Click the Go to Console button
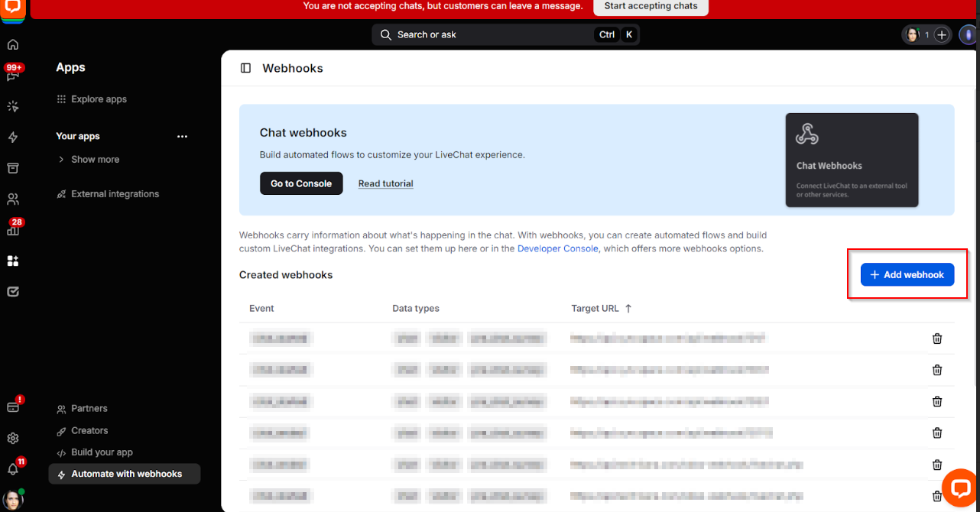 coord(301,183)
